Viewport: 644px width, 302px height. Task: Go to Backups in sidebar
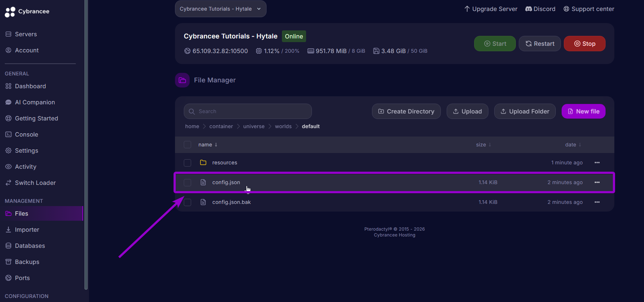coord(27,262)
